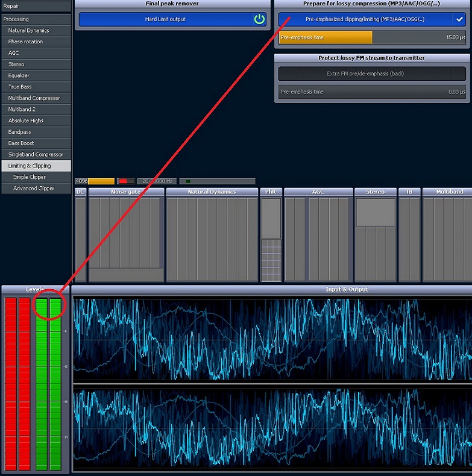Click the 20-20000 Hz frequency range display
The height and width of the screenshot is (476, 472).
[x=157, y=181]
